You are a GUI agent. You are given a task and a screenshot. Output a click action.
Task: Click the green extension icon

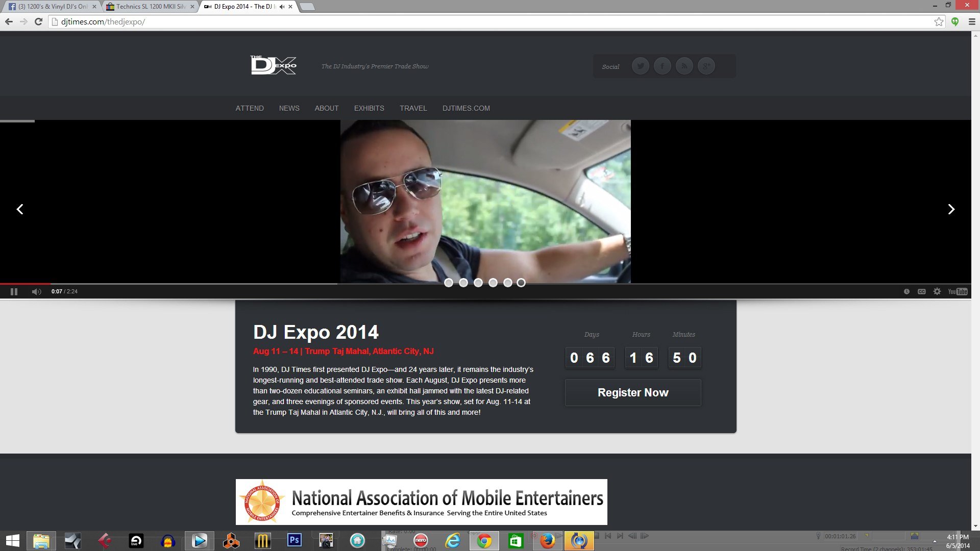[x=955, y=21]
